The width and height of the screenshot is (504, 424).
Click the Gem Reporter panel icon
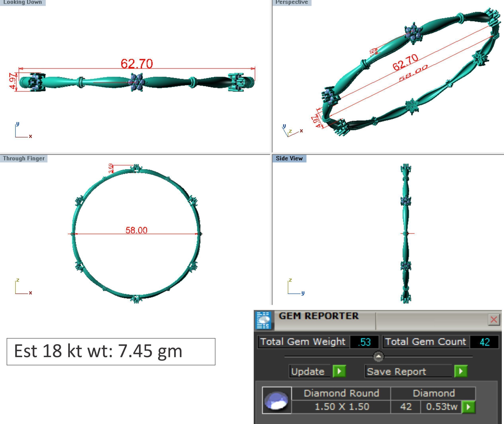pyautogui.click(x=263, y=320)
